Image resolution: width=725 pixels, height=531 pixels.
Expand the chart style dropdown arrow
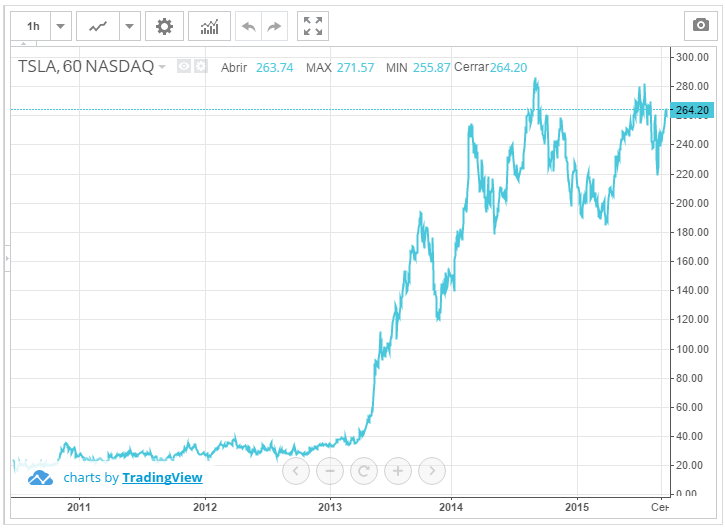pyautogui.click(x=130, y=26)
